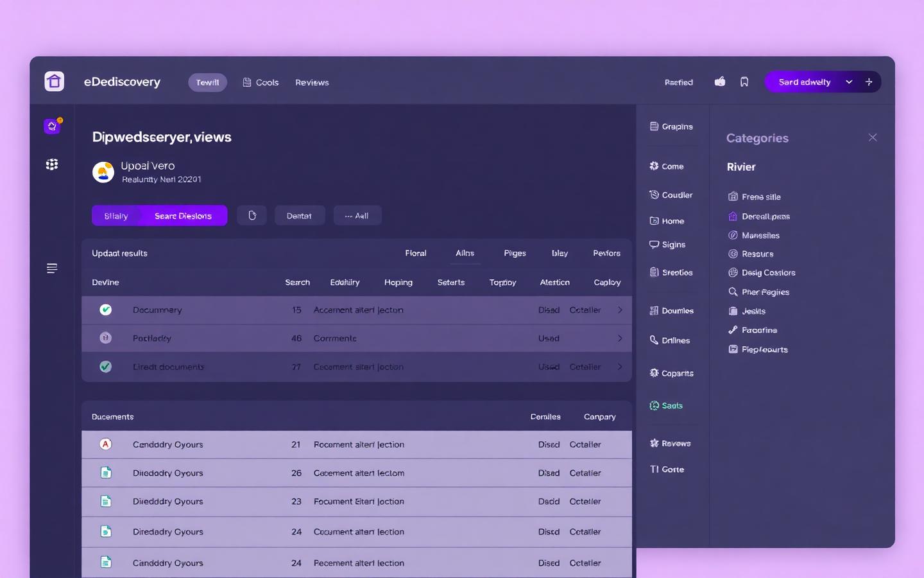The height and width of the screenshot is (578, 924).
Task: Click the bookmark icon in header
Action: point(744,82)
